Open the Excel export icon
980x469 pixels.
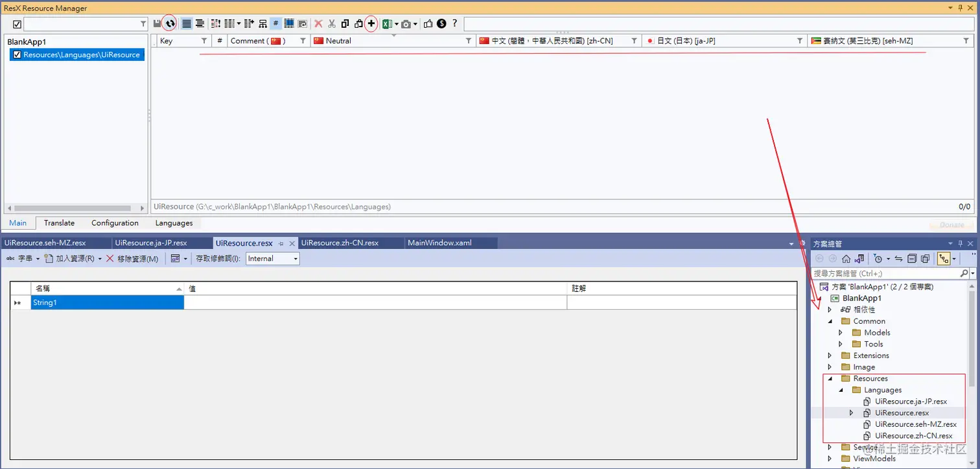pyautogui.click(x=387, y=23)
